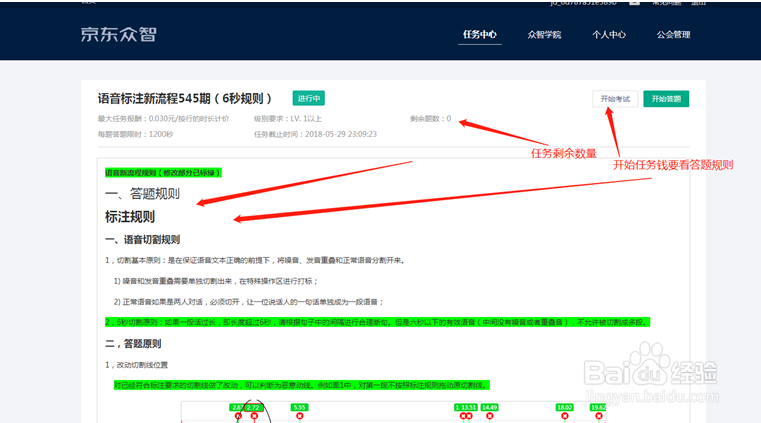Click the 开始考试 button
This screenshot has height=423, width=761.
click(615, 99)
